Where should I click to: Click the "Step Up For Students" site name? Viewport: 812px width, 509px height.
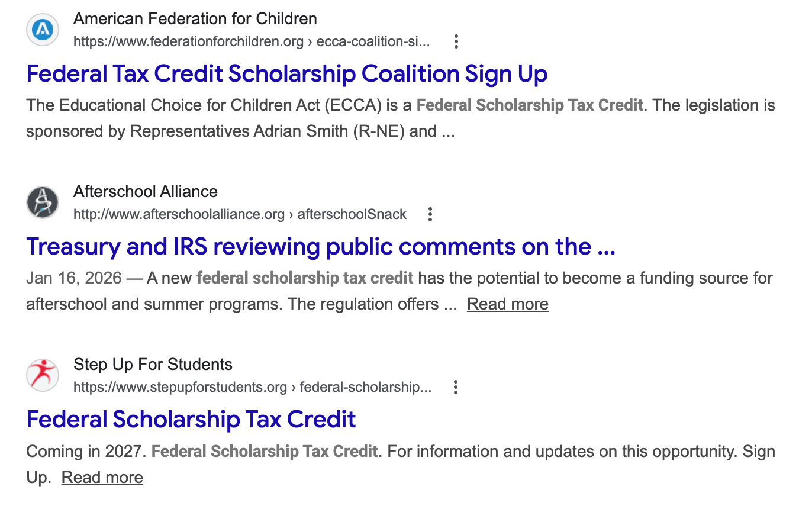tap(153, 365)
